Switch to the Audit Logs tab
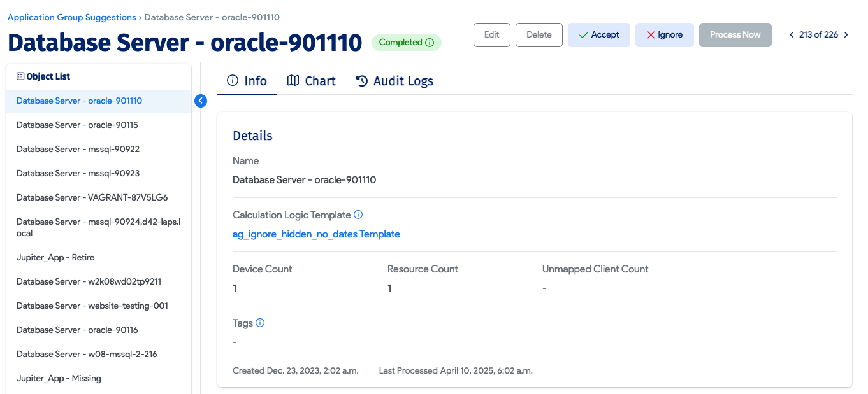 click(x=394, y=81)
